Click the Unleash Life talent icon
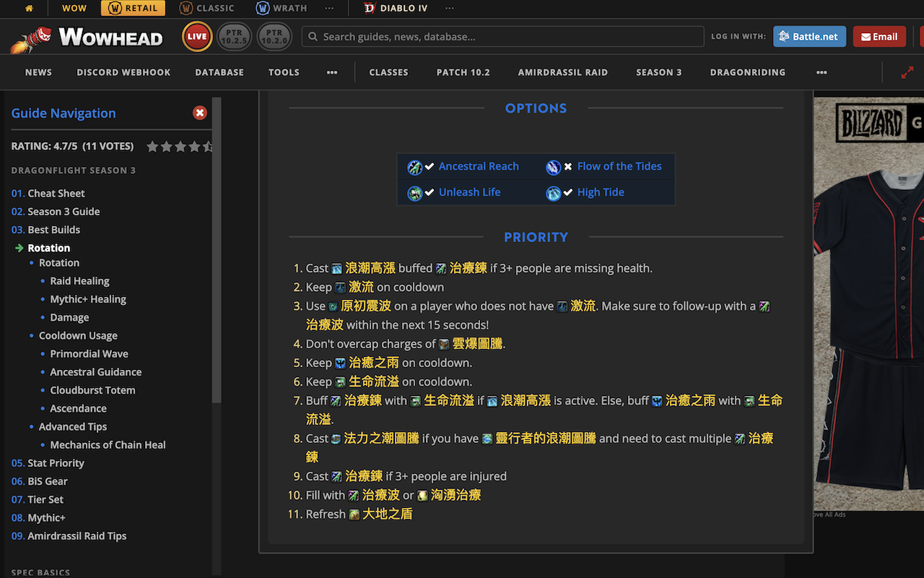 click(414, 193)
